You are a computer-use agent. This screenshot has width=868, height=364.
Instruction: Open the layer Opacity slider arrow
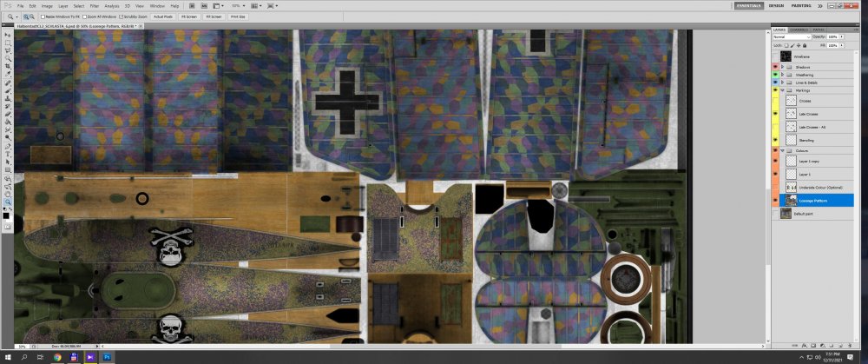click(841, 36)
